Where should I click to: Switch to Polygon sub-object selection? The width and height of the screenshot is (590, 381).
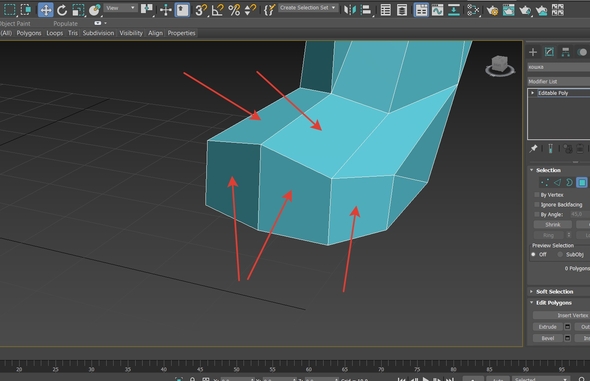tap(582, 183)
